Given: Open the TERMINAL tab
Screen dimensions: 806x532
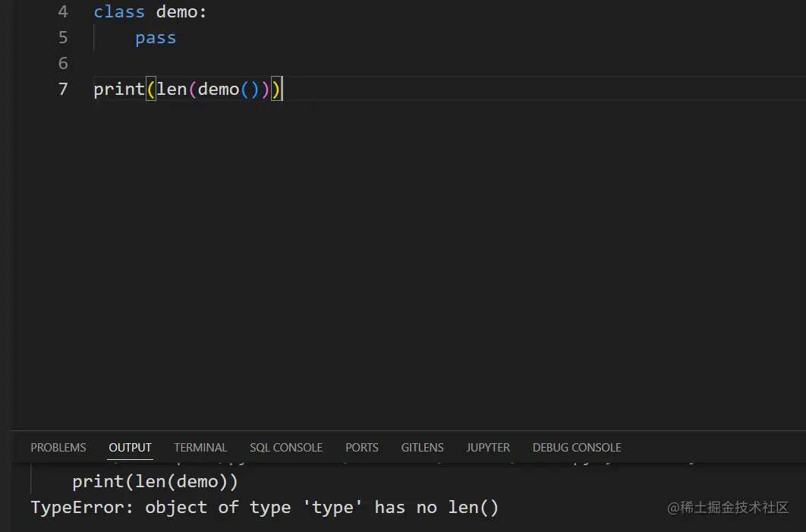Looking at the screenshot, I should (200, 447).
